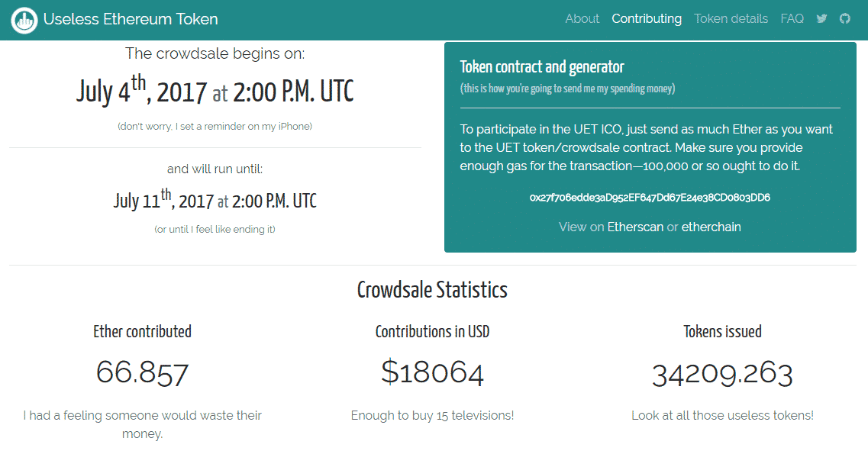Screen dimensions: 868x467
Task: Navigate to the FAQ section
Action: point(792,19)
